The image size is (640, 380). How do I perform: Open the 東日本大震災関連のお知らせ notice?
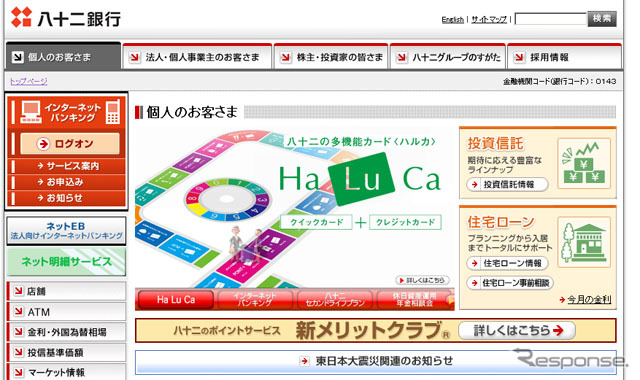point(376,361)
